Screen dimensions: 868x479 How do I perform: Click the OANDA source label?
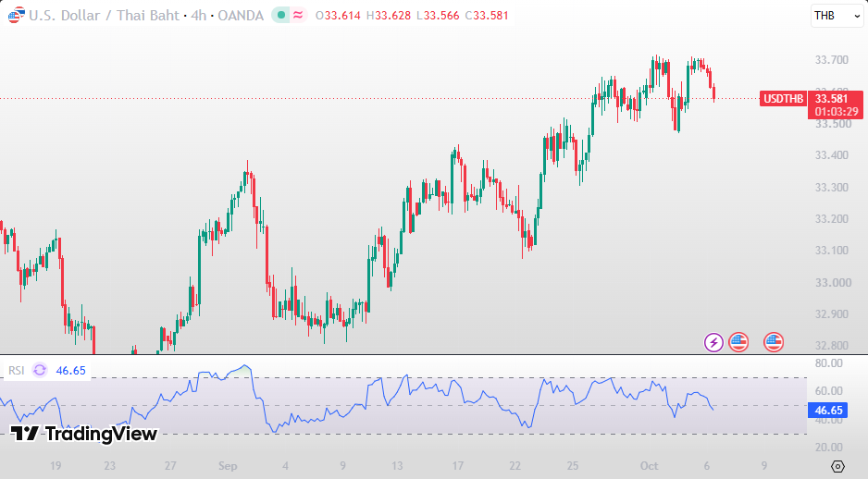pos(241,16)
